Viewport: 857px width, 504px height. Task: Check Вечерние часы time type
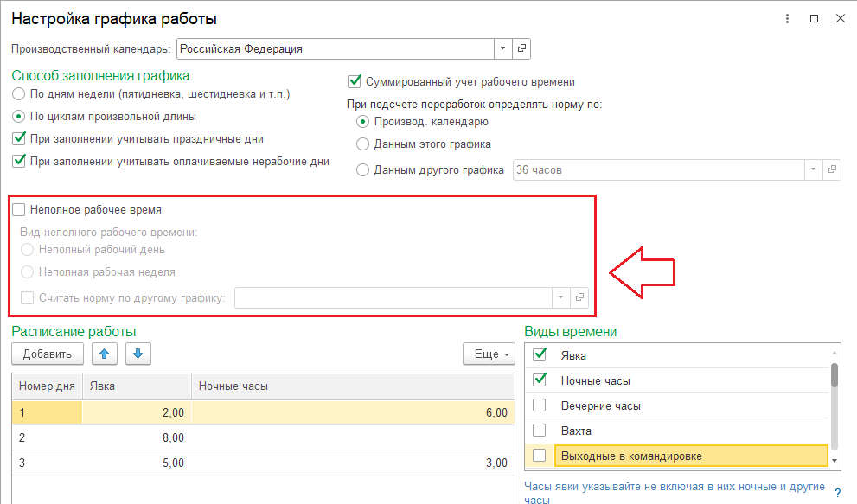(x=540, y=405)
